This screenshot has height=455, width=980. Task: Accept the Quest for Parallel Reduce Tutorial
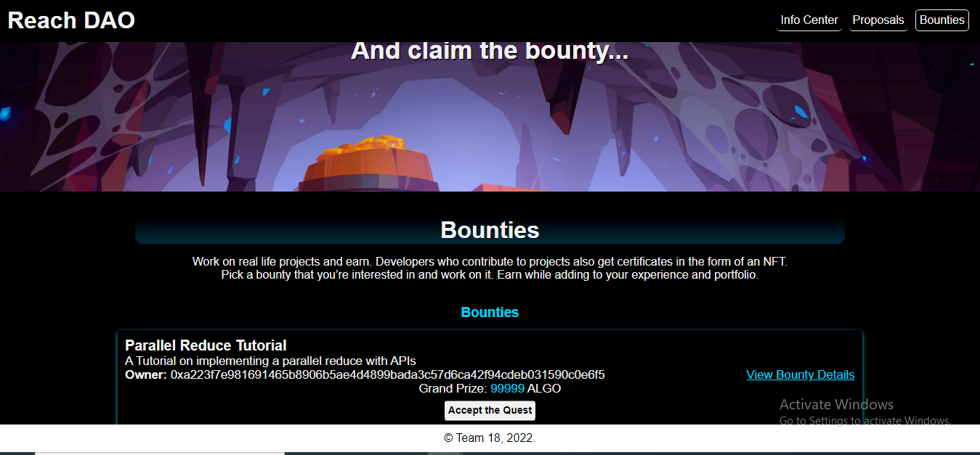point(490,410)
